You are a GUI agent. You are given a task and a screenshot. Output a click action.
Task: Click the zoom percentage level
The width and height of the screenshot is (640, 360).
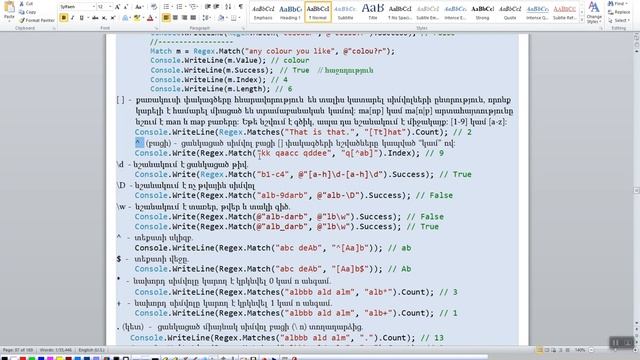tap(580, 350)
